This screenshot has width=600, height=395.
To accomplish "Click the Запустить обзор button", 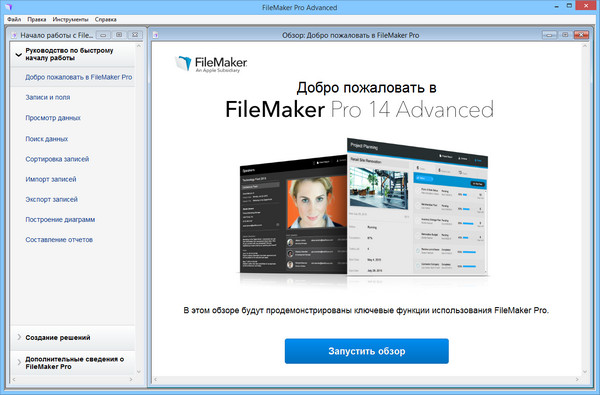I will coord(367,351).
